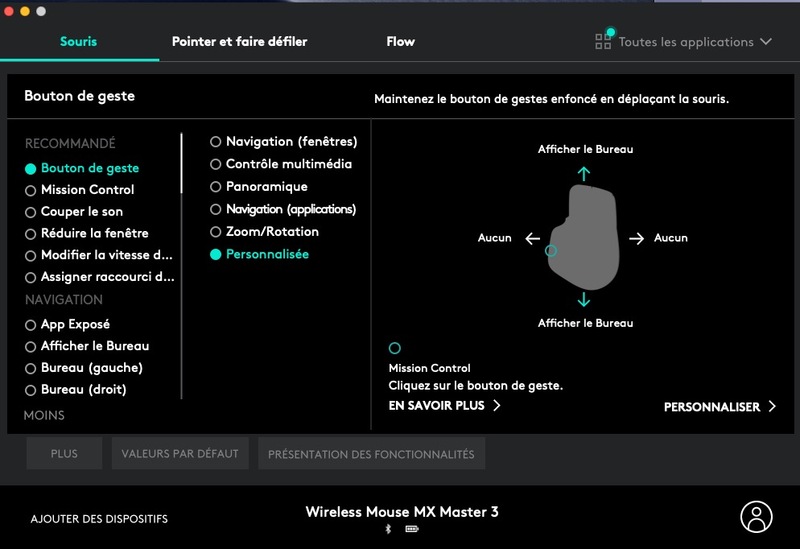Click the circle icon above Mission Control
Image resolution: width=800 pixels, height=549 pixels.
pos(394,348)
